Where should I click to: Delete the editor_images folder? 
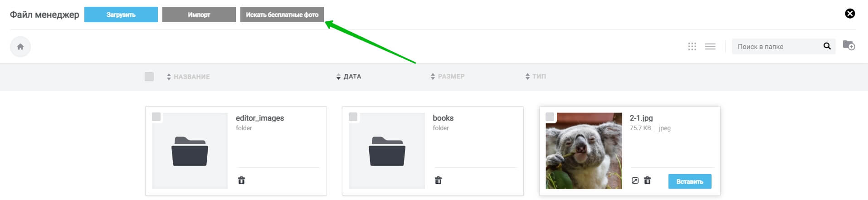click(241, 180)
